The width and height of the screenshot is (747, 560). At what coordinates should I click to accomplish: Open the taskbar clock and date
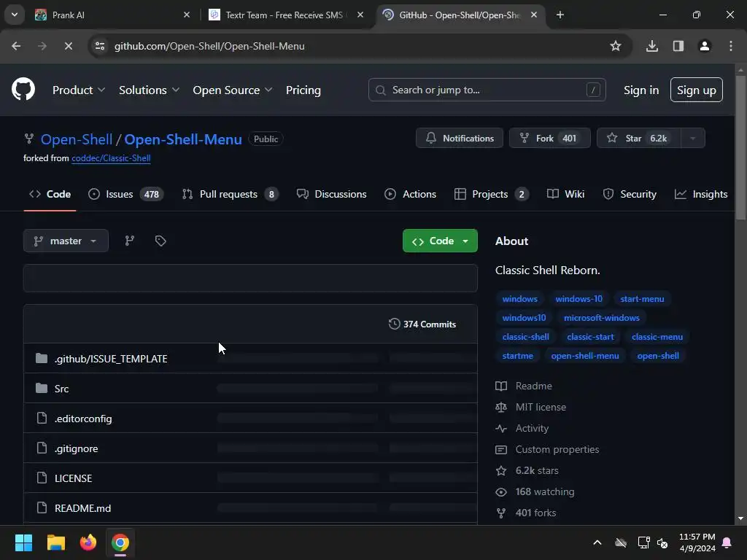click(x=697, y=542)
